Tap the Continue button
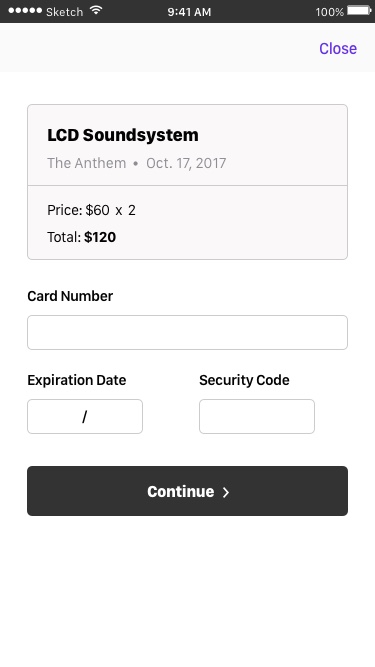Image resolution: width=375 pixels, height=667 pixels. pyautogui.click(x=188, y=491)
